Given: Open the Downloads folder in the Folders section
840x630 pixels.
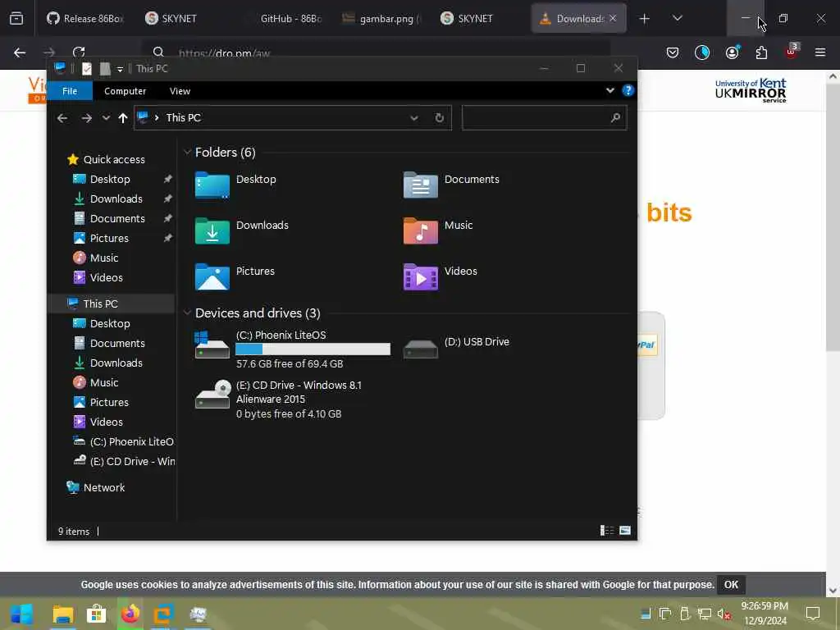Looking at the screenshot, I should point(242,231).
